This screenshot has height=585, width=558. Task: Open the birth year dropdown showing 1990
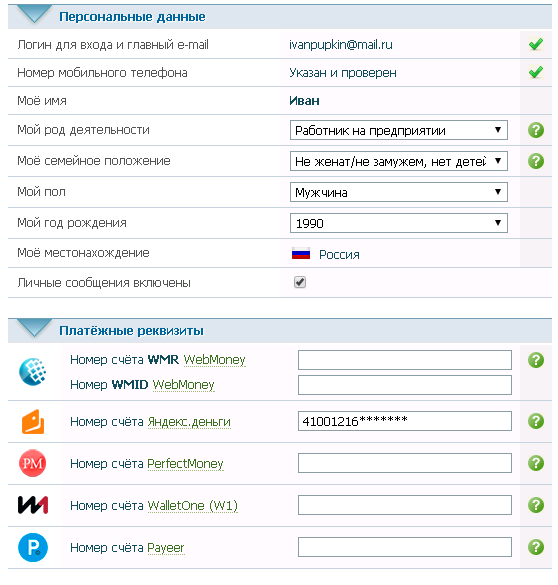[x=399, y=223]
